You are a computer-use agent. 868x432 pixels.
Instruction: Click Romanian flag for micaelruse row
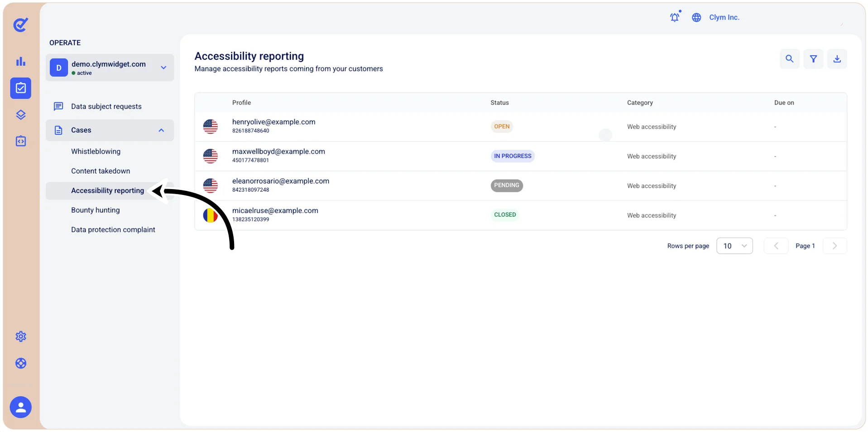click(x=211, y=215)
